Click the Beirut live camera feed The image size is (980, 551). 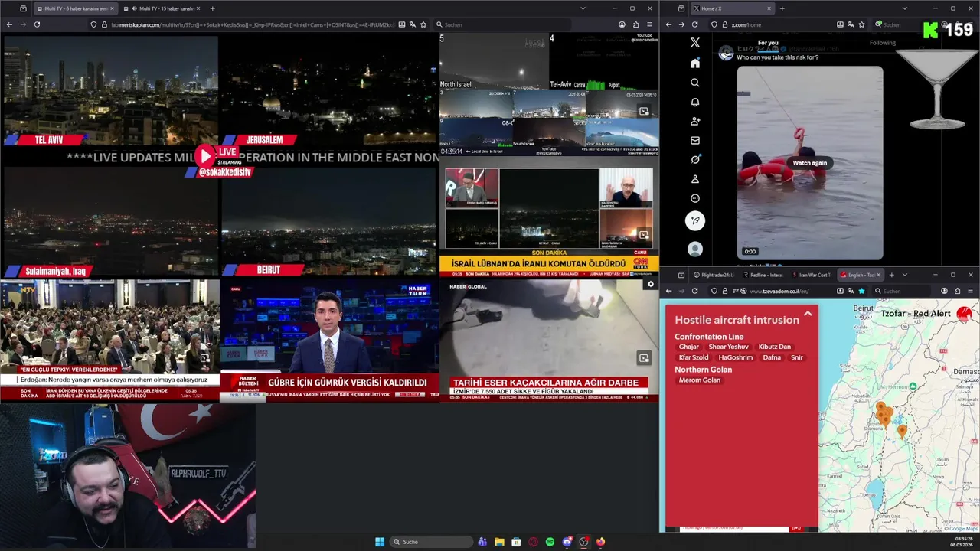pyautogui.click(x=328, y=222)
